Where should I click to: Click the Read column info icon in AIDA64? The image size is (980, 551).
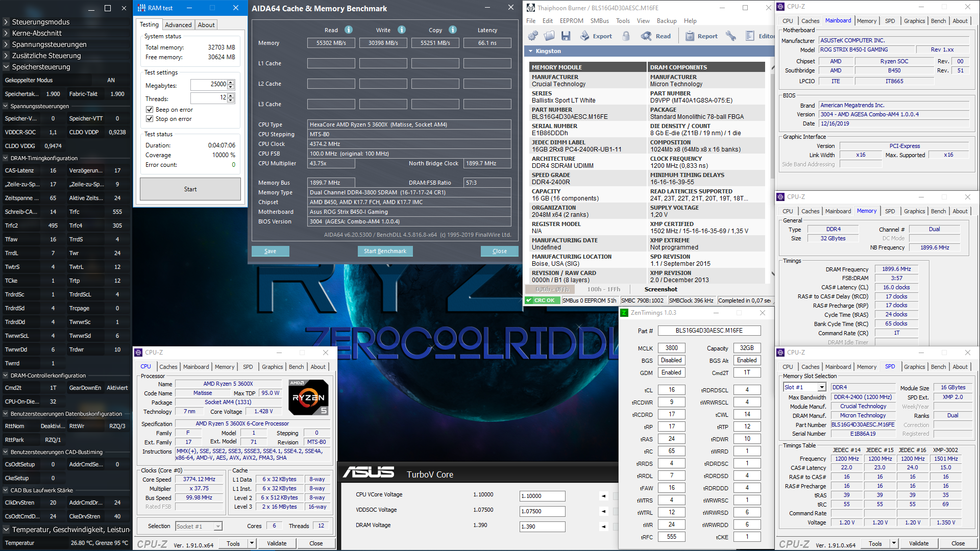[x=349, y=30]
